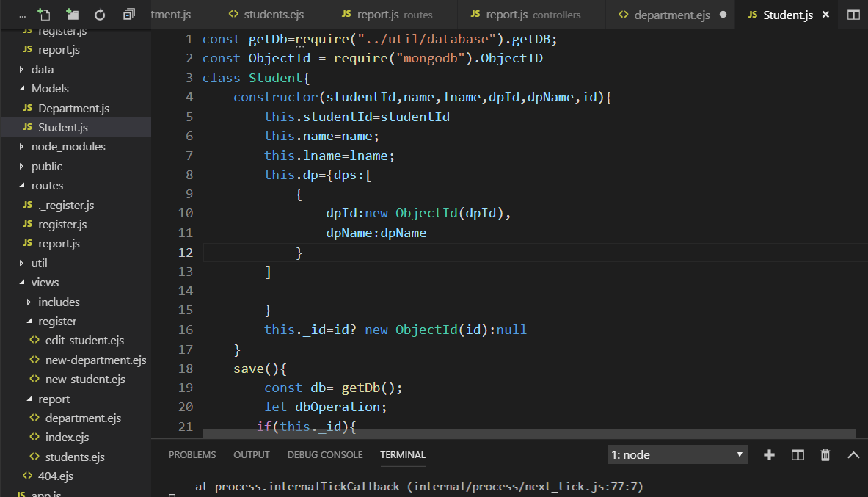Select Student.js in the explorer
Screen dimensions: 868x497
tap(76, 128)
